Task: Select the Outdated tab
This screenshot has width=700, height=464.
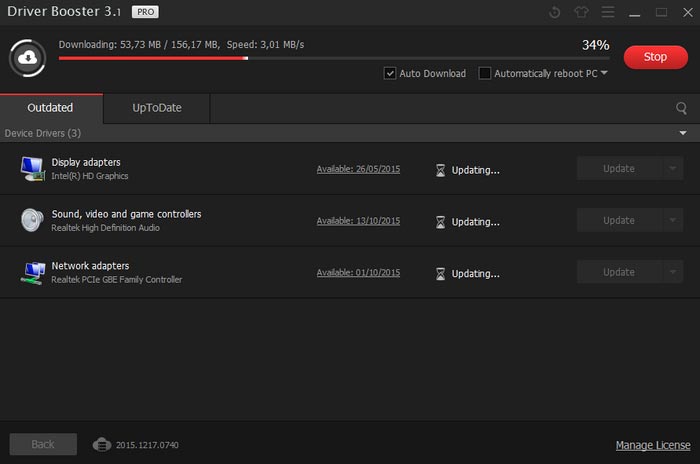Action: 50,108
